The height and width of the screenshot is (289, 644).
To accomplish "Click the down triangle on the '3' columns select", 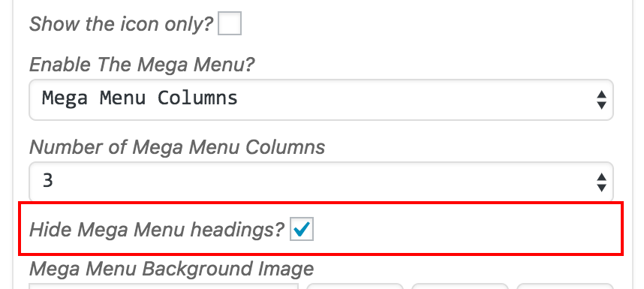I will (602, 188).
